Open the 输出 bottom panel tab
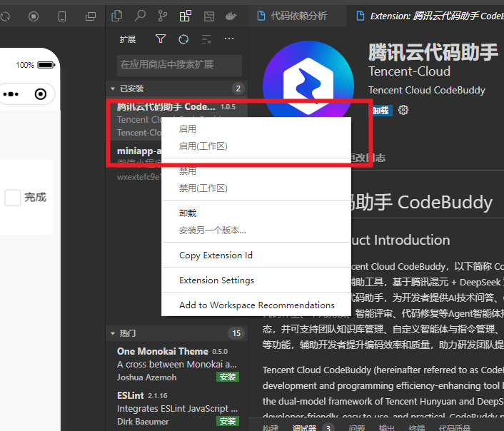The height and width of the screenshot is (431, 504). (x=387, y=427)
